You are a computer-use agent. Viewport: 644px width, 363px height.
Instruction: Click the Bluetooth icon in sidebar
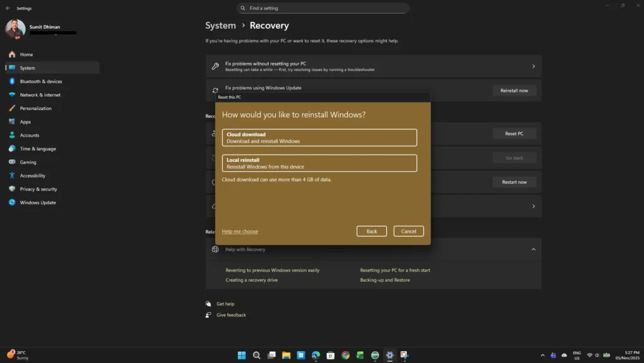point(12,81)
